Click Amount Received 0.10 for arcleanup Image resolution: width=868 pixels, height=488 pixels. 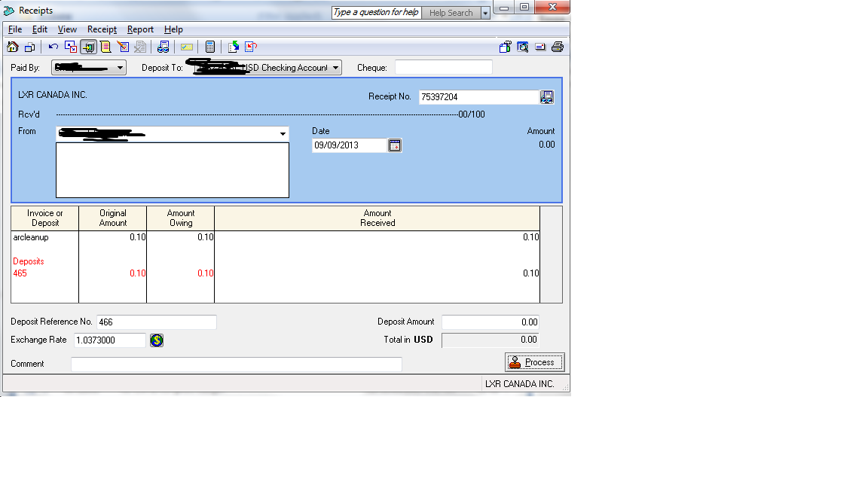click(531, 237)
